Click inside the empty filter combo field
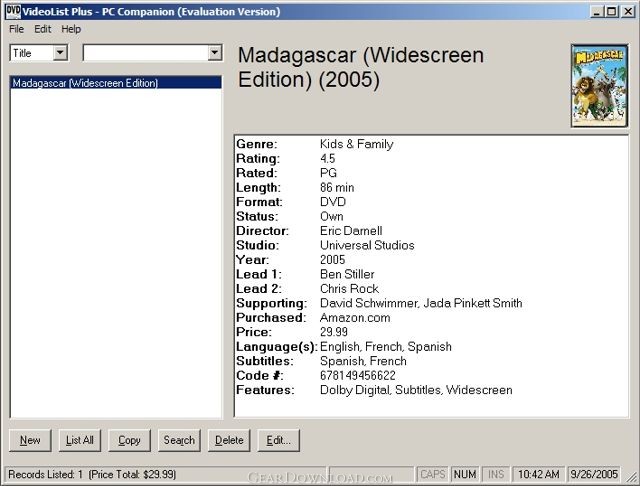Screen dimensions: 640x486 [x=146, y=53]
